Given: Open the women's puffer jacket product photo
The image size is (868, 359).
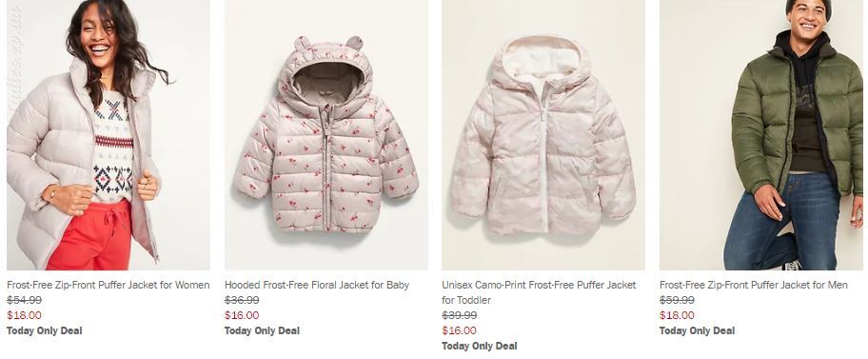Looking at the screenshot, I should (108, 134).
